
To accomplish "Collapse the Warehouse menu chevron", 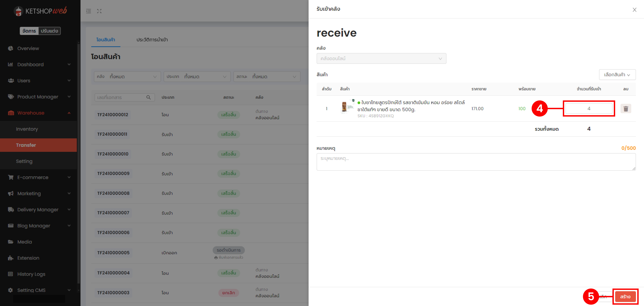I will point(69,113).
